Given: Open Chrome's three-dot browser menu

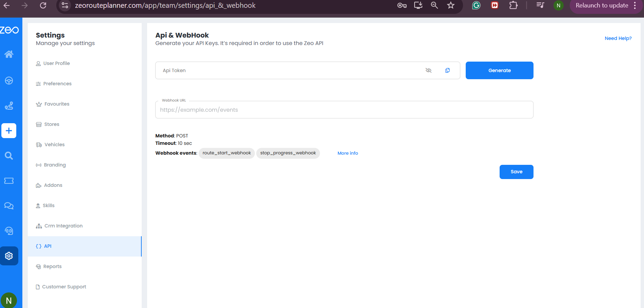Looking at the screenshot, I should (x=635, y=5).
